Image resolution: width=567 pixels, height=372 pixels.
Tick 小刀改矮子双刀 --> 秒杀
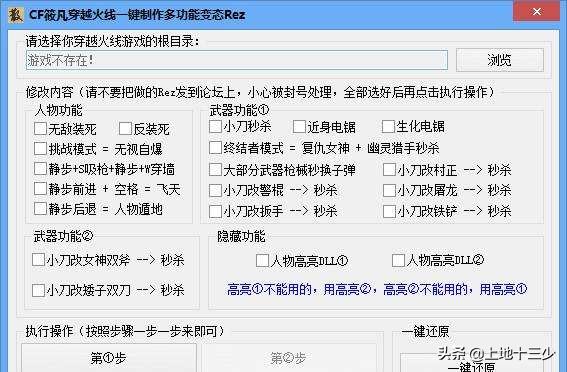38,290
